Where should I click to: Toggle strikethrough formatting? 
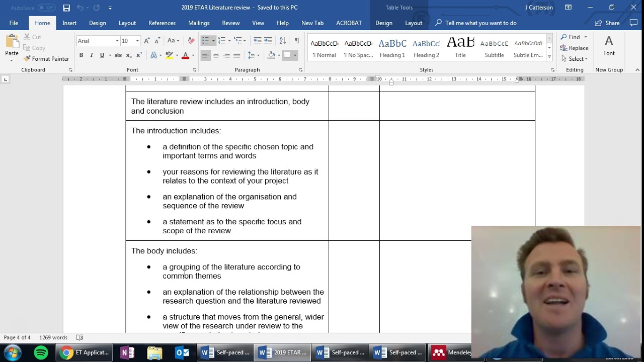(118, 55)
